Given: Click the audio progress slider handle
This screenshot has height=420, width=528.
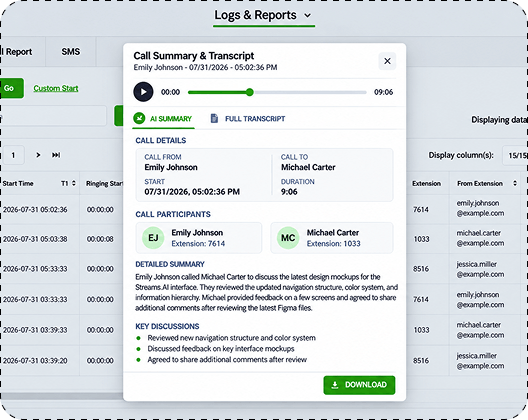Looking at the screenshot, I should point(250,92).
